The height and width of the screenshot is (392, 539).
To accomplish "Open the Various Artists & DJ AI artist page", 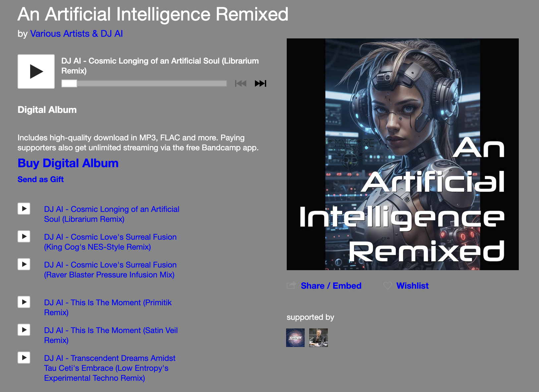I will tap(76, 34).
